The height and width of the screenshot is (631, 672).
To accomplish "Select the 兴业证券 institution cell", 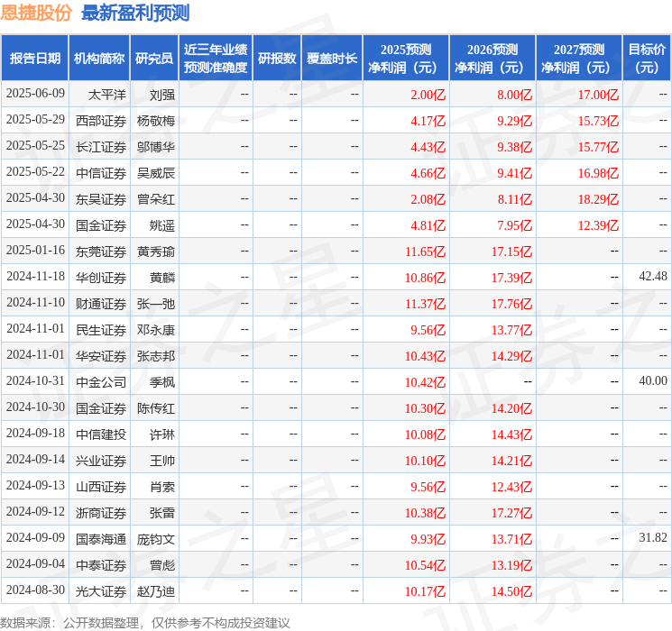I will click(x=101, y=460).
